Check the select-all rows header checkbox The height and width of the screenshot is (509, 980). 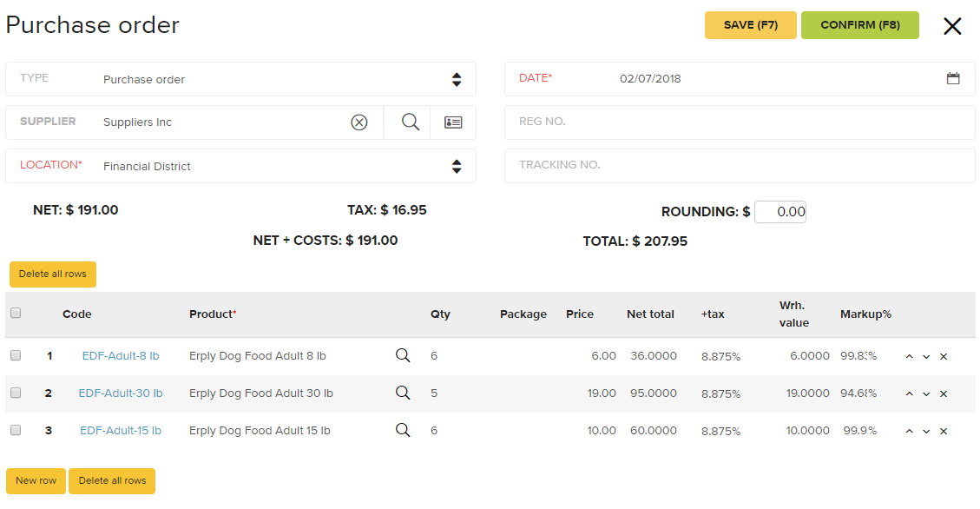[x=16, y=314]
